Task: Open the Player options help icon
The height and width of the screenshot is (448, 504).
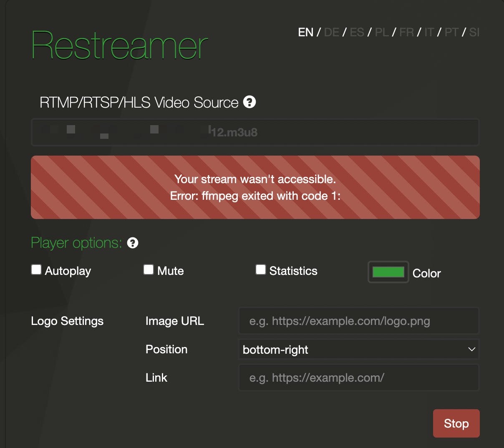Action: (x=132, y=243)
